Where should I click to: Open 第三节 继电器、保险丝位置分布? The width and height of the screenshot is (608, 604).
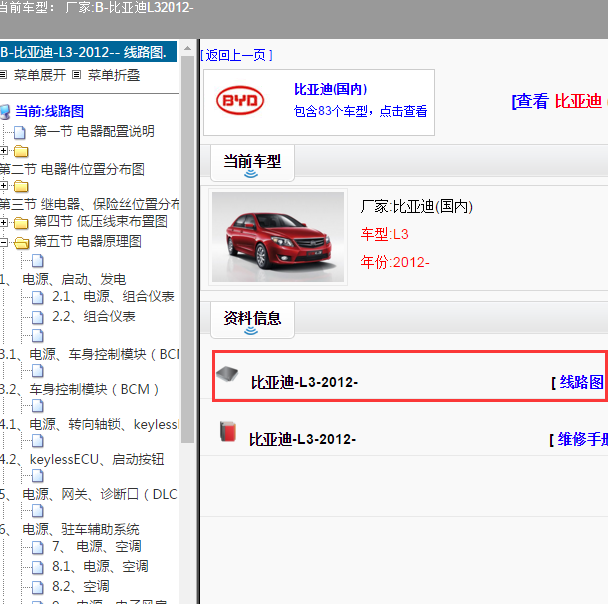tap(90, 204)
